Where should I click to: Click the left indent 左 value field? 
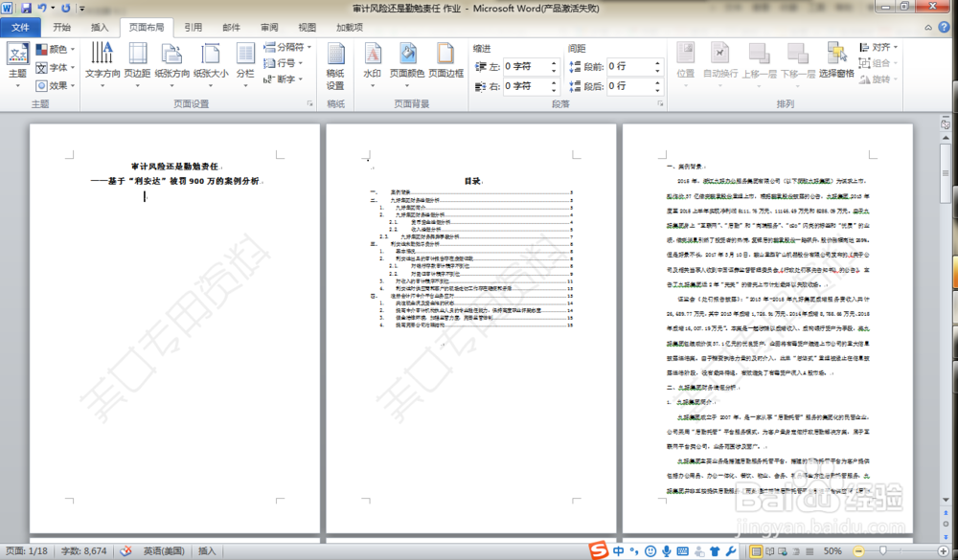coord(526,66)
